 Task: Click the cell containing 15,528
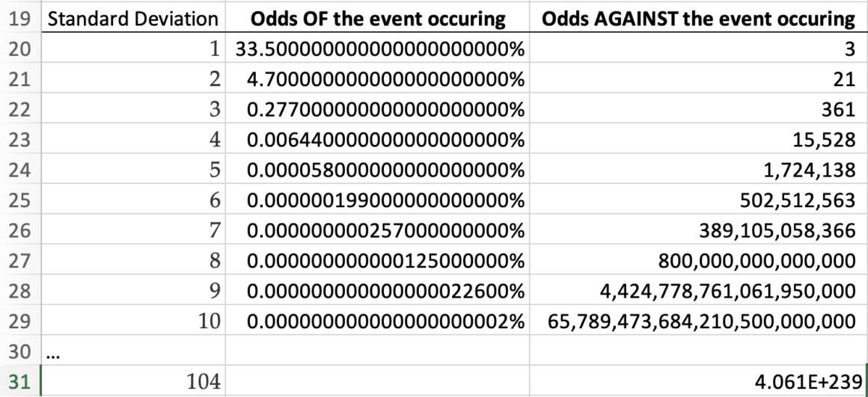(699, 139)
